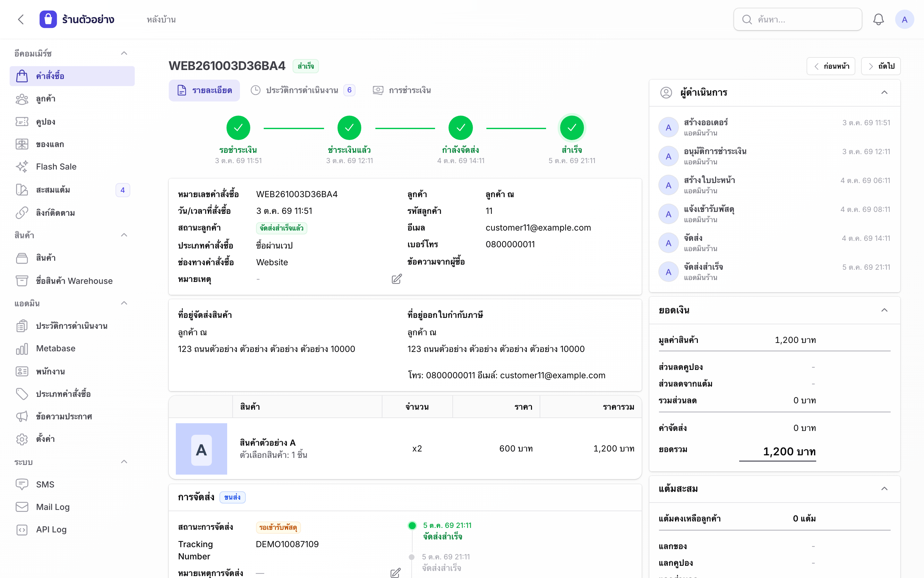Open Mail Log in sidebar

tap(72, 507)
